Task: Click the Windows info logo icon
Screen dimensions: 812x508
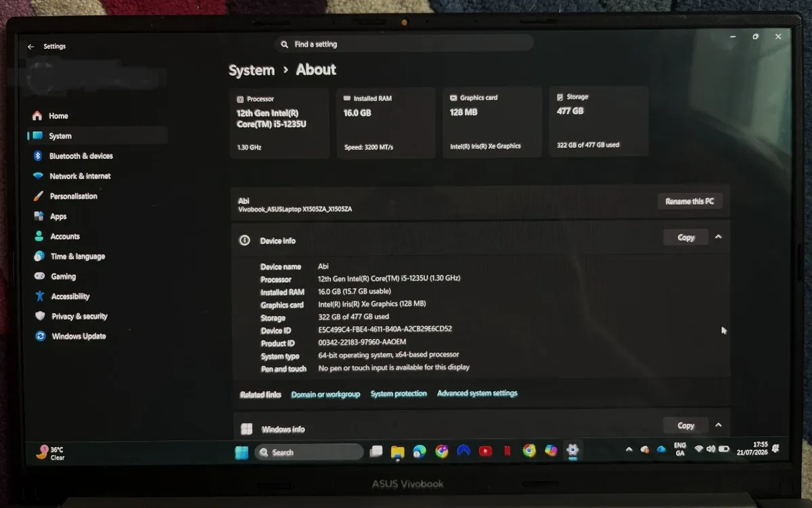Action: coord(247,429)
